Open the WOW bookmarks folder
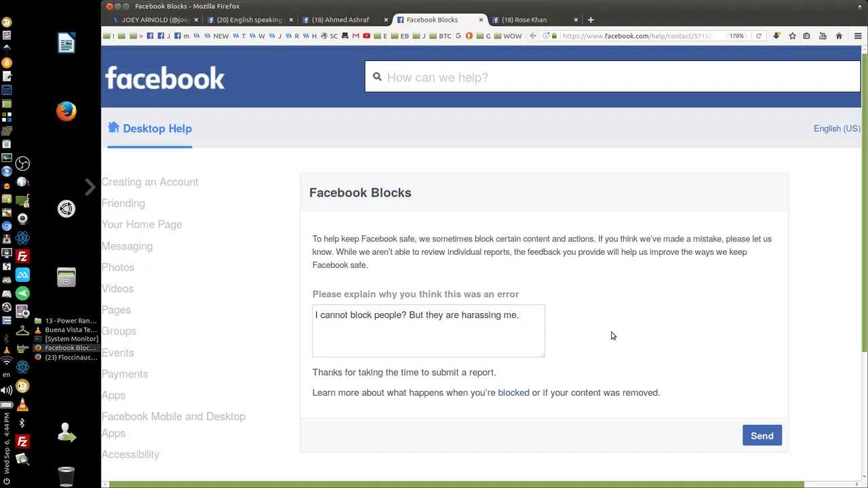868x488 pixels. pyautogui.click(x=508, y=36)
